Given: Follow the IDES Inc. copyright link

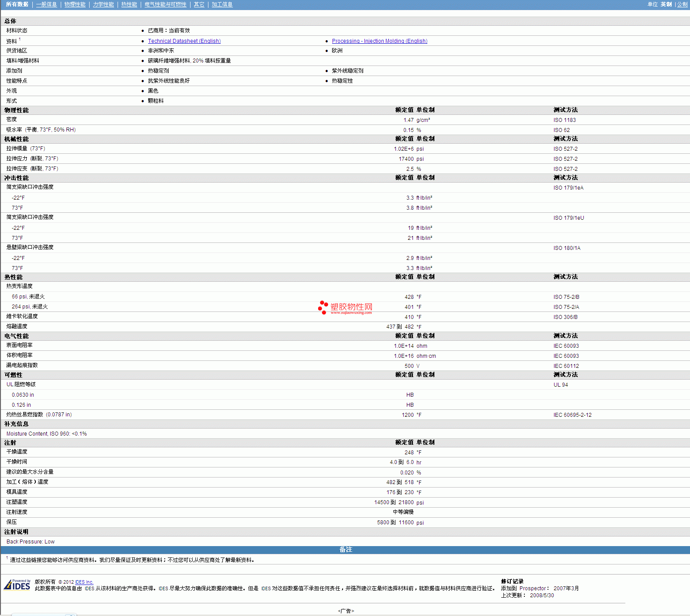Looking at the screenshot, I should pyautogui.click(x=84, y=582).
